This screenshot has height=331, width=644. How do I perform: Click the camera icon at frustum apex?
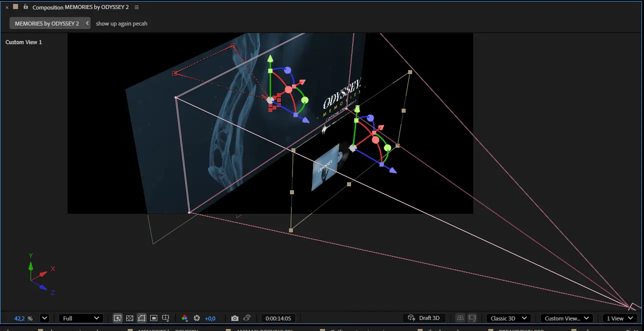point(634,306)
